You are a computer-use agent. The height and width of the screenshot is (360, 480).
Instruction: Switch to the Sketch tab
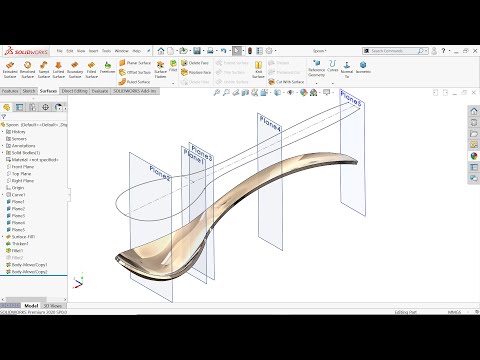point(29,91)
